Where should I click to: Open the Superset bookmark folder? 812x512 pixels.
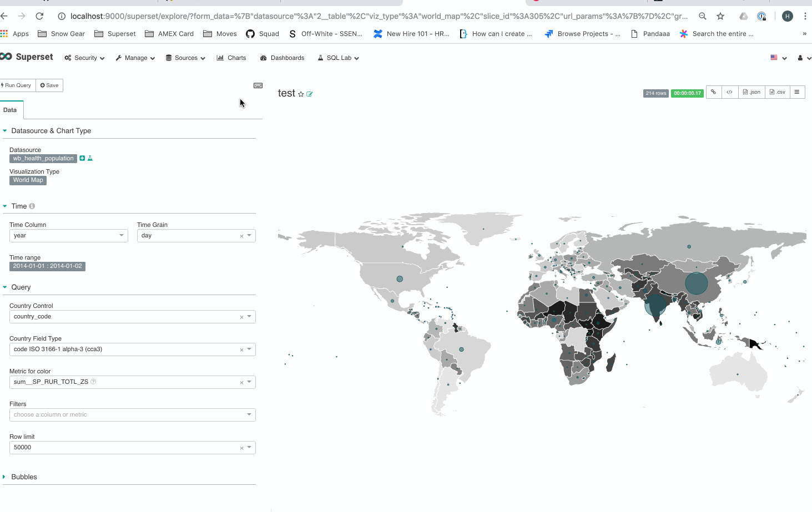pyautogui.click(x=115, y=34)
